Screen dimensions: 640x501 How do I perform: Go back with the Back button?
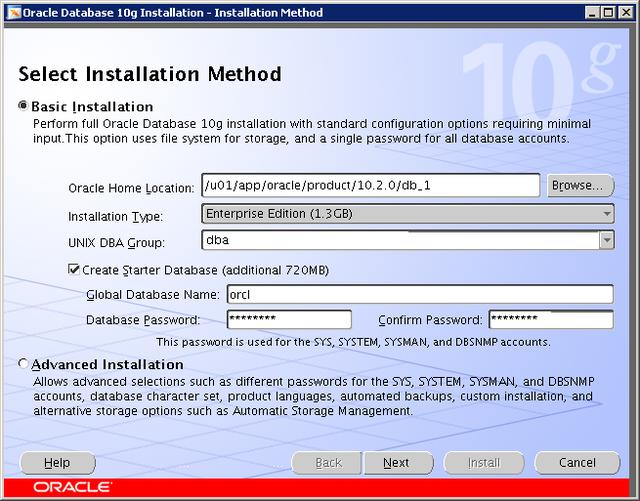327,463
